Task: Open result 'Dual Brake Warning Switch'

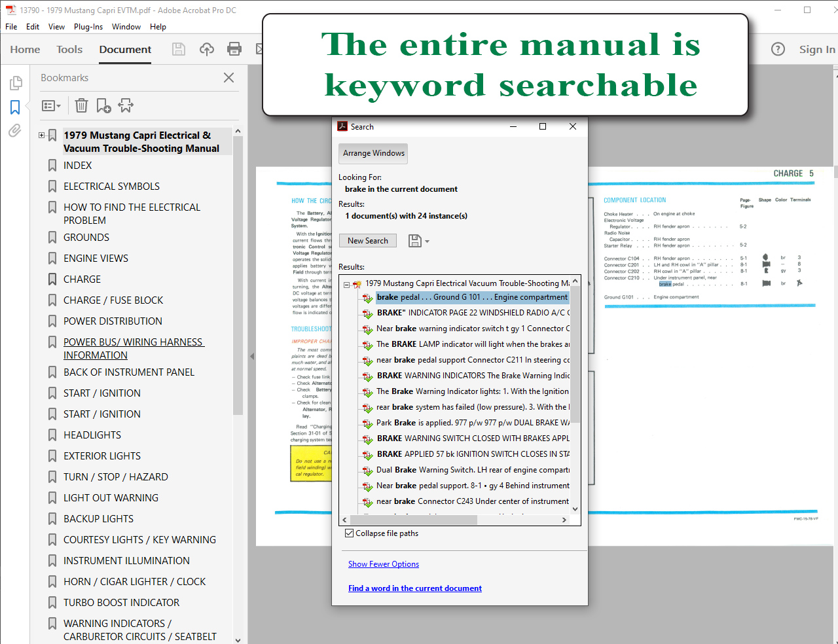Action: pyautogui.click(x=472, y=470)
